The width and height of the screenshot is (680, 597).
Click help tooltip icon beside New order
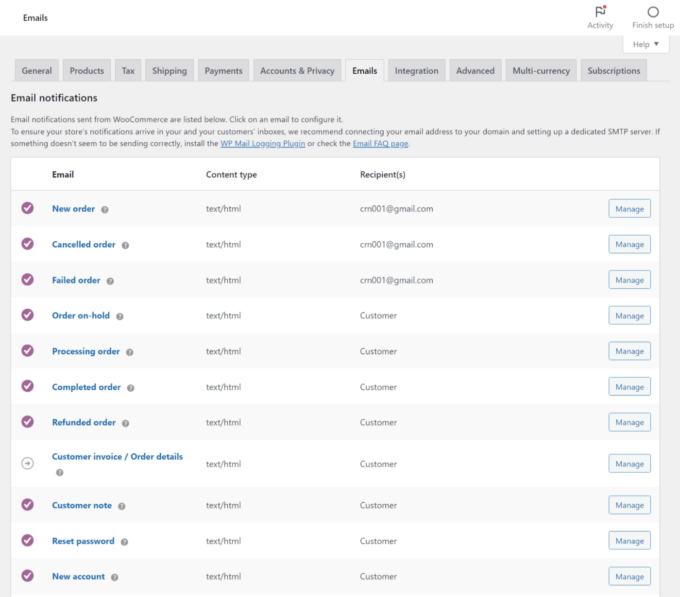tap(105, 209)
